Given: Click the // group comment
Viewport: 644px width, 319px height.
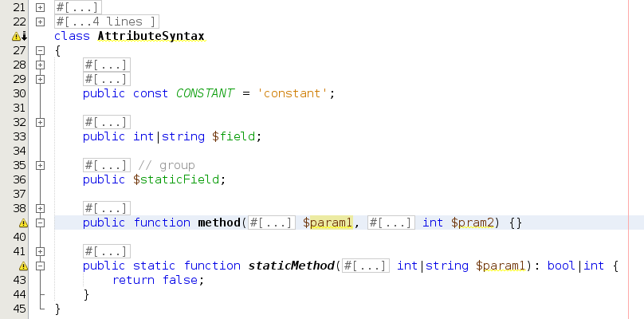Looking at the screenshot, I should tap(167, 165).
